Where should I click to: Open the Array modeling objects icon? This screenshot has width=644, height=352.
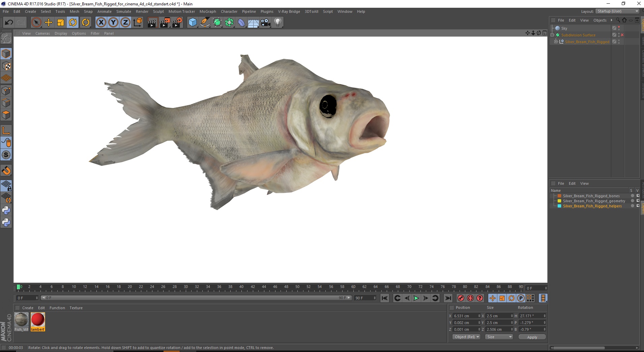coord(229,23)
